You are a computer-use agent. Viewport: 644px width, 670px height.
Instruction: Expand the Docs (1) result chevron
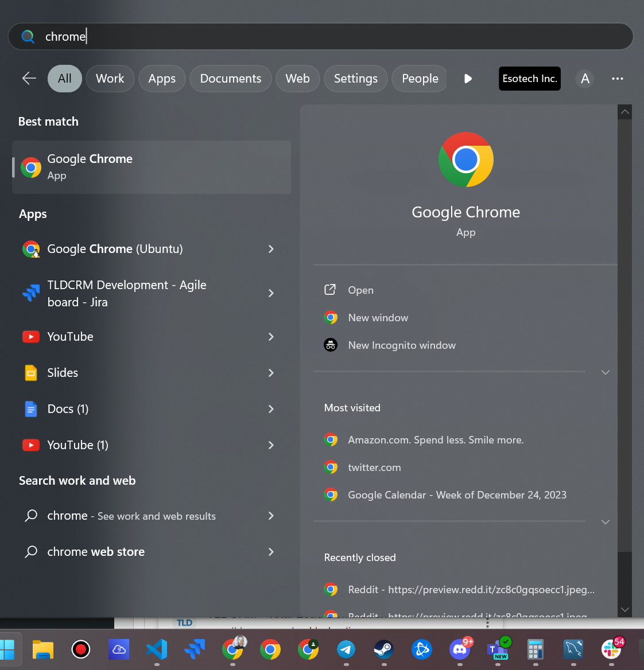tap(271, 409)
